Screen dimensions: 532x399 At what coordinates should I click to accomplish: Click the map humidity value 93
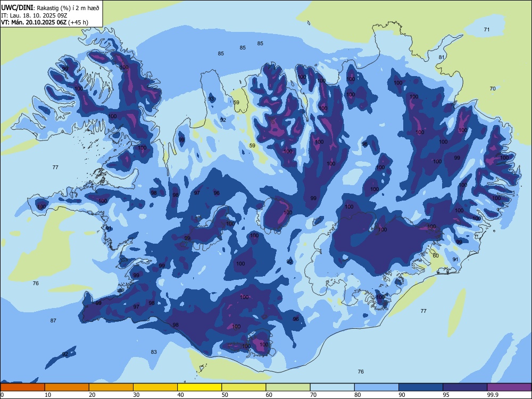coord(211,99)
